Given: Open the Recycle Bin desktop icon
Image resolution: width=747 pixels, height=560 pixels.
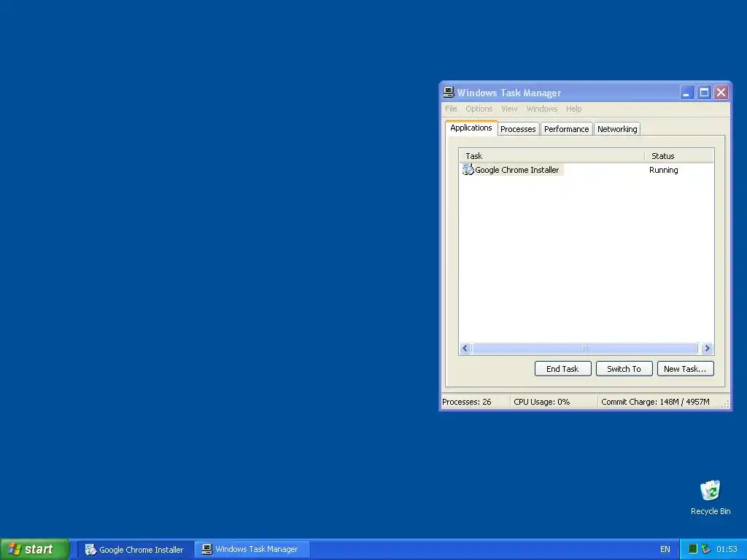Looking at the screenshot, I should click(710, 497).
